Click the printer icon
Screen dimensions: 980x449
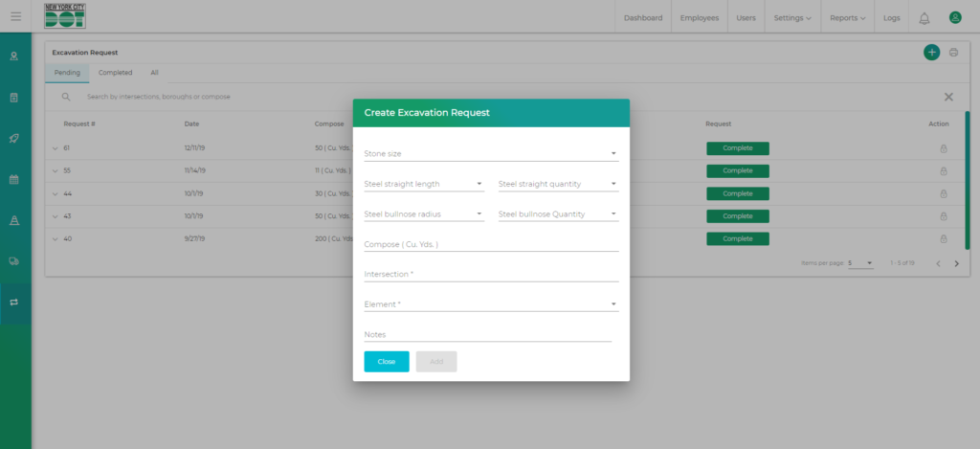pos(953,53)
